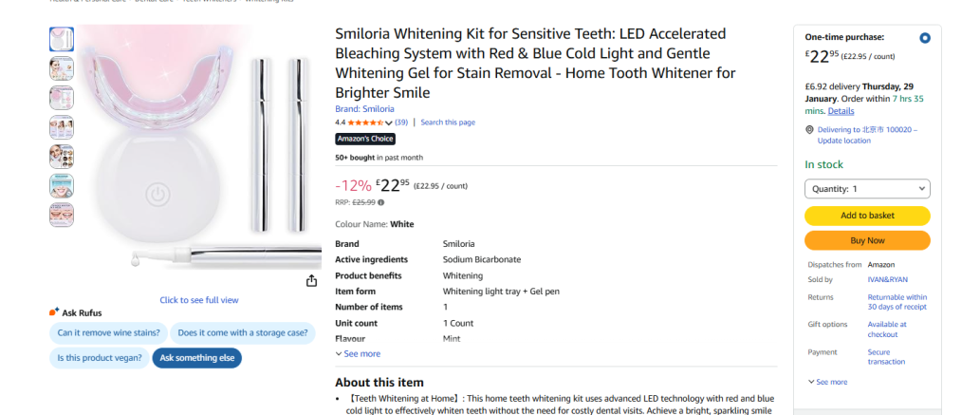
Task: Click the Amazon's Choice badge
Action: [365, 139]
